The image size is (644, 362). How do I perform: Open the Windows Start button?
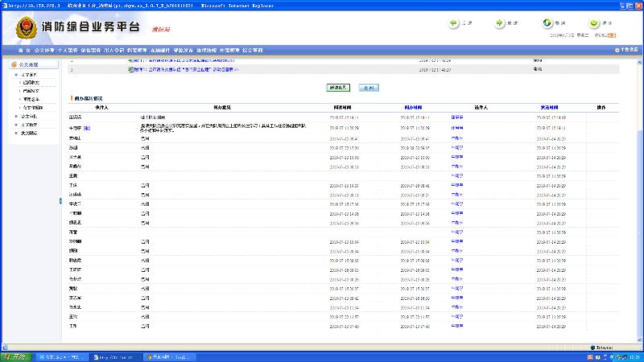(14, 356)
